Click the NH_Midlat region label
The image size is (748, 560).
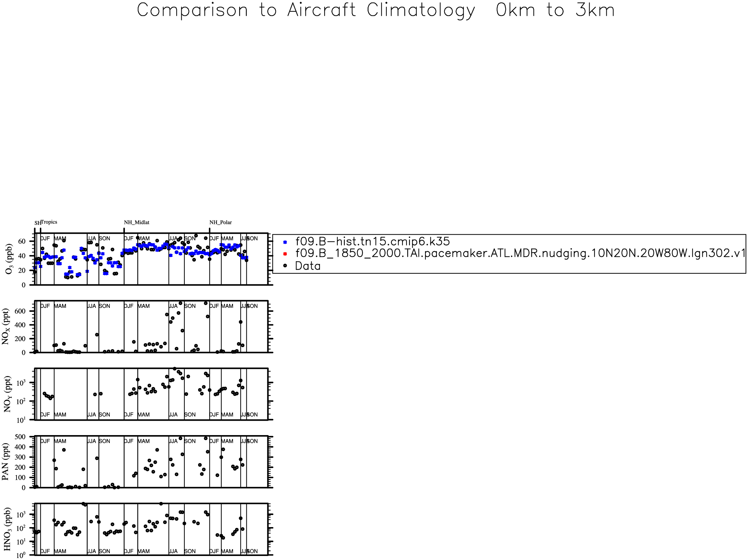(x=136, y=223)
